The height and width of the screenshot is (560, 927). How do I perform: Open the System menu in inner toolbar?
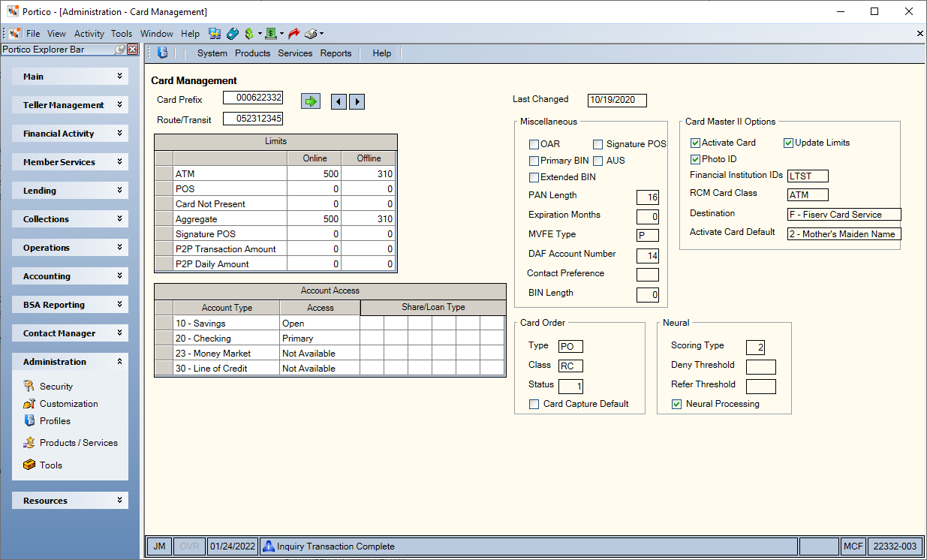tap(212, 53)
